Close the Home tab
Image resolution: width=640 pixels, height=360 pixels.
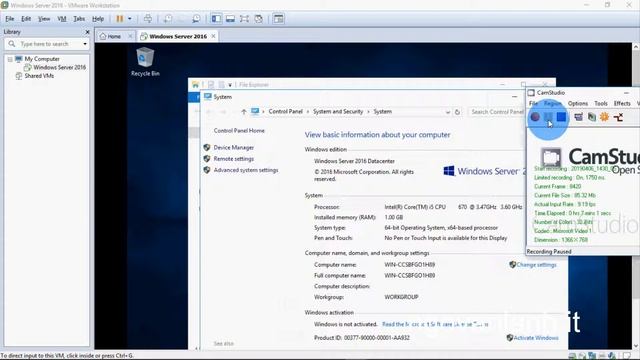point(130,36)
